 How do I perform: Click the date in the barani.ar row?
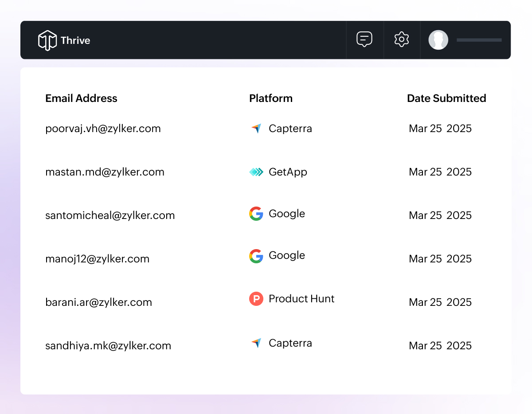(x=440, y=302)
